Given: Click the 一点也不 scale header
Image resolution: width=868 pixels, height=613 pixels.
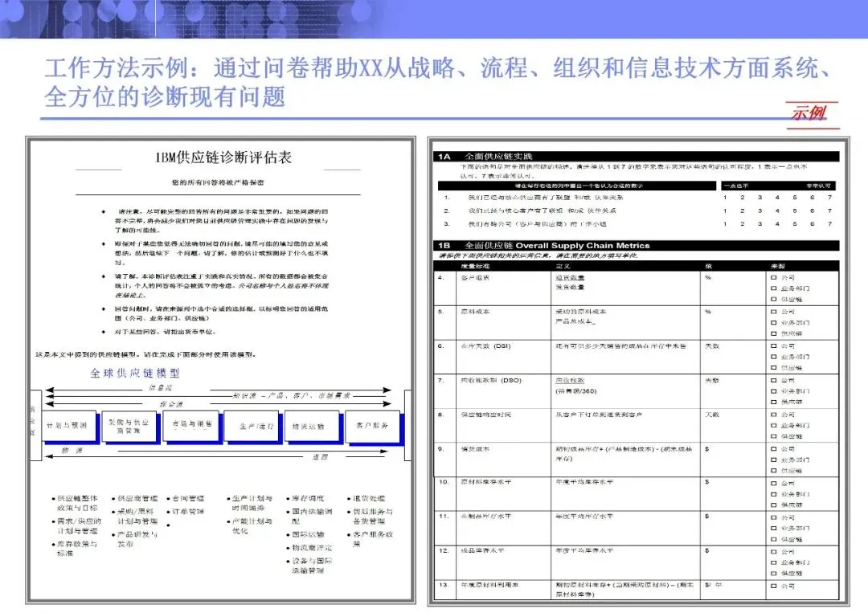Looking at the screenshot, I should 736,186.
